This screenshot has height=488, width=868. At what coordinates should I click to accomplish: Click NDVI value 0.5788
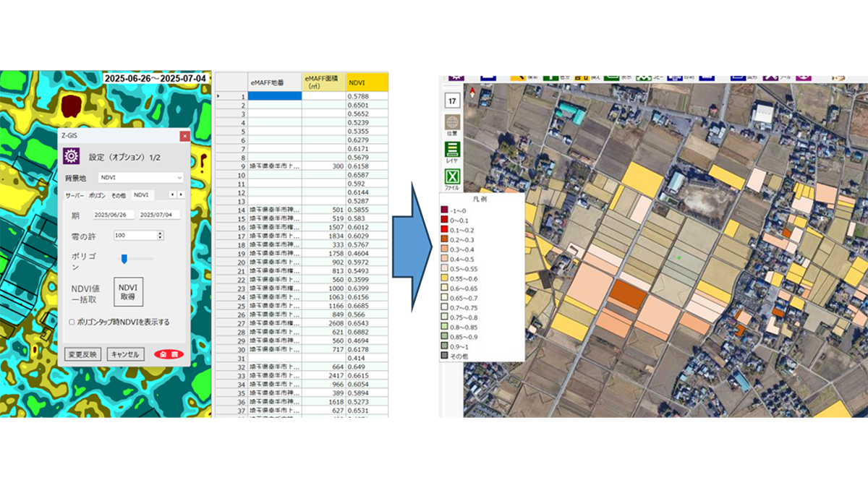click(367, 95)
